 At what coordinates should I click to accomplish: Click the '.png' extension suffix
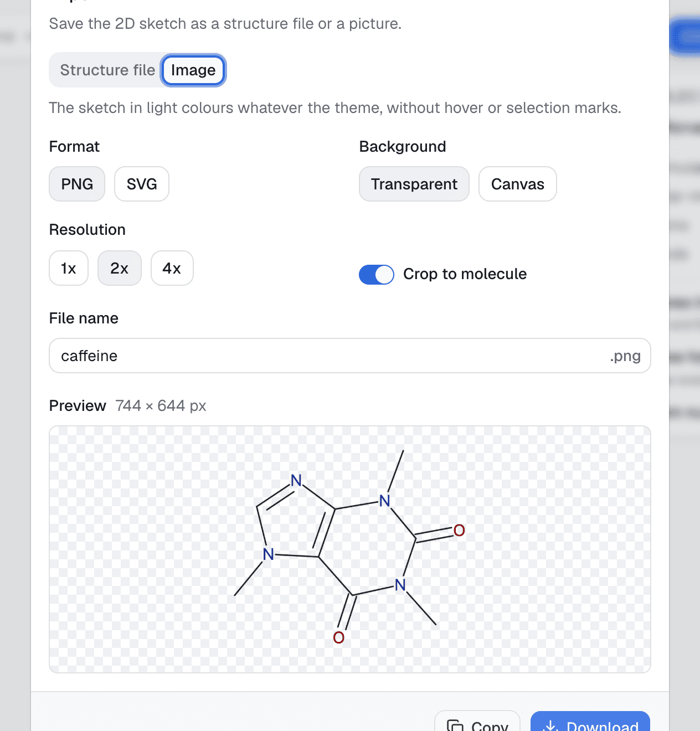coord(625,356)
